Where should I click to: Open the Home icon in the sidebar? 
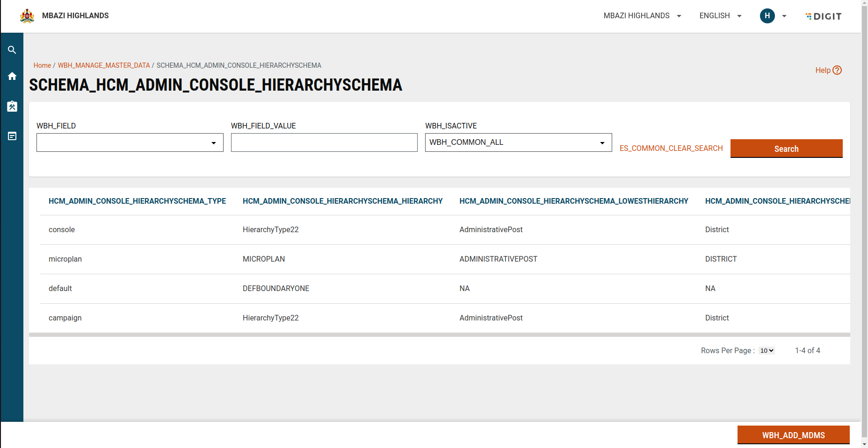pos(12,76)
